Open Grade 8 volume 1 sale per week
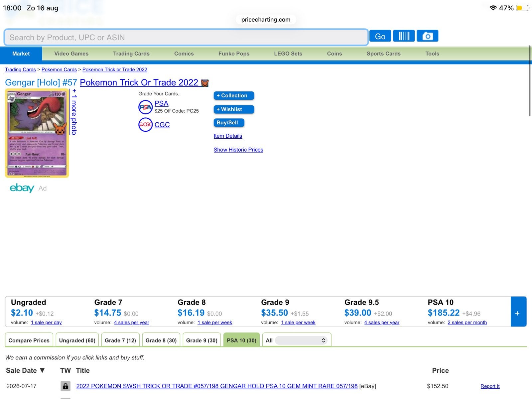 click(215, 323)
